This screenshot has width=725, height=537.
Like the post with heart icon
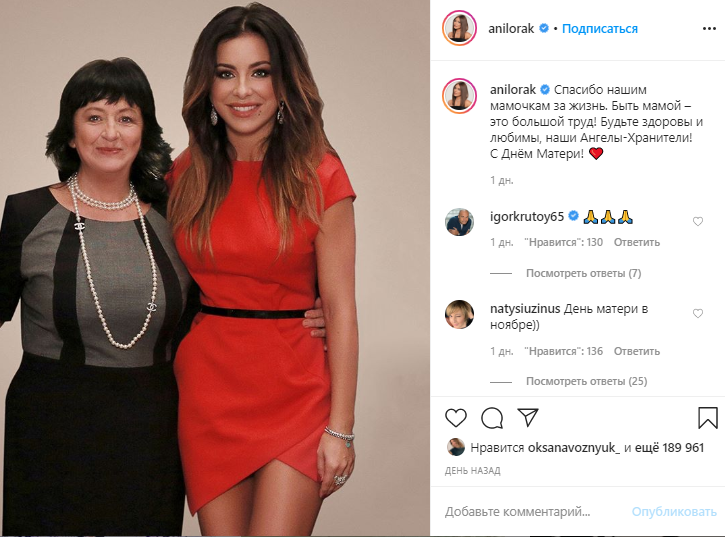click(x=456, y=418)
